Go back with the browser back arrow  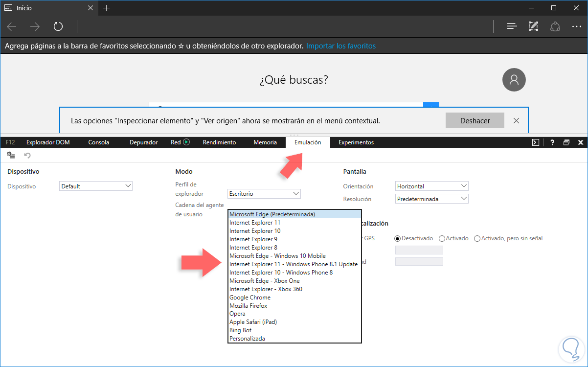(x=12, y=26)
